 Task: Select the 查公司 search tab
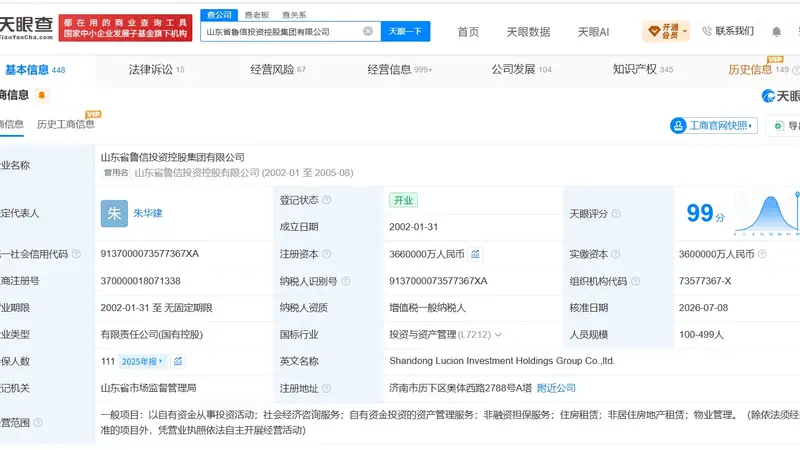pos(219,15)
